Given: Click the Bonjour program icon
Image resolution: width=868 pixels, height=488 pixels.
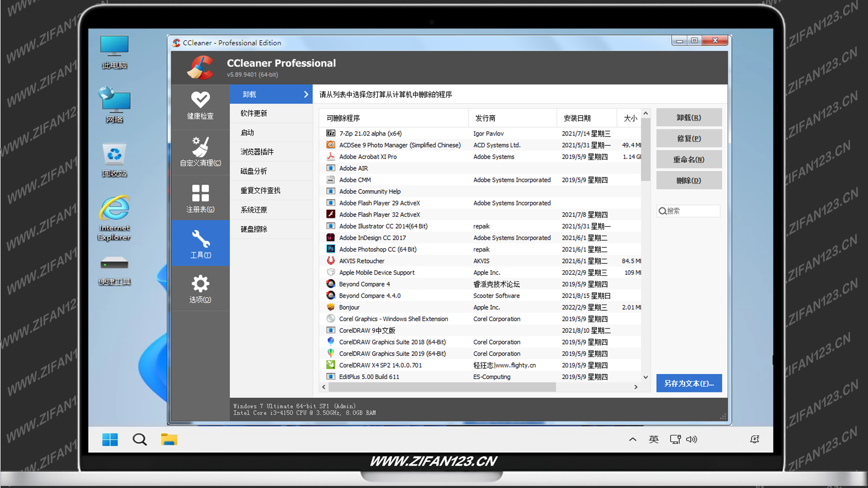Looking at the screenshot, I should tap(331, 307).
